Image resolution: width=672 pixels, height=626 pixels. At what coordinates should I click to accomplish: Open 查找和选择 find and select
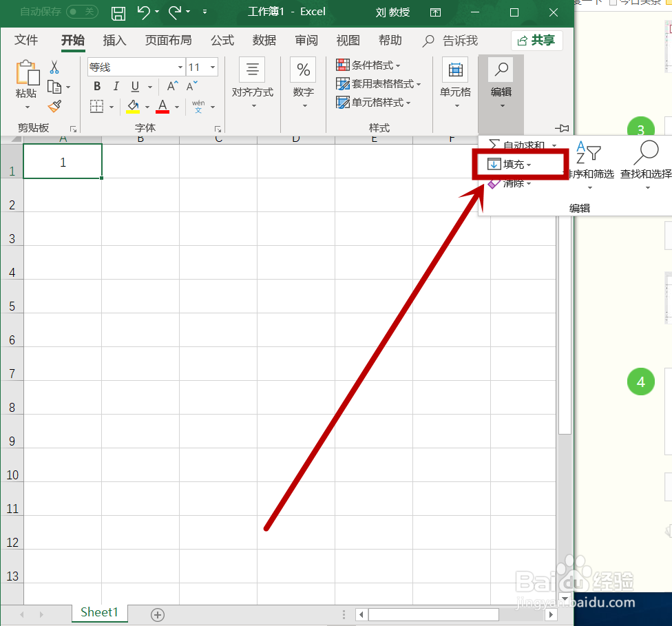[x=647, y=165]
